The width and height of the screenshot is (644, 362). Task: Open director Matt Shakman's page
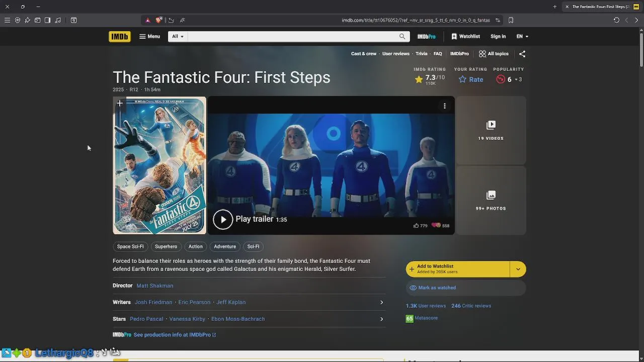(155, 286)
